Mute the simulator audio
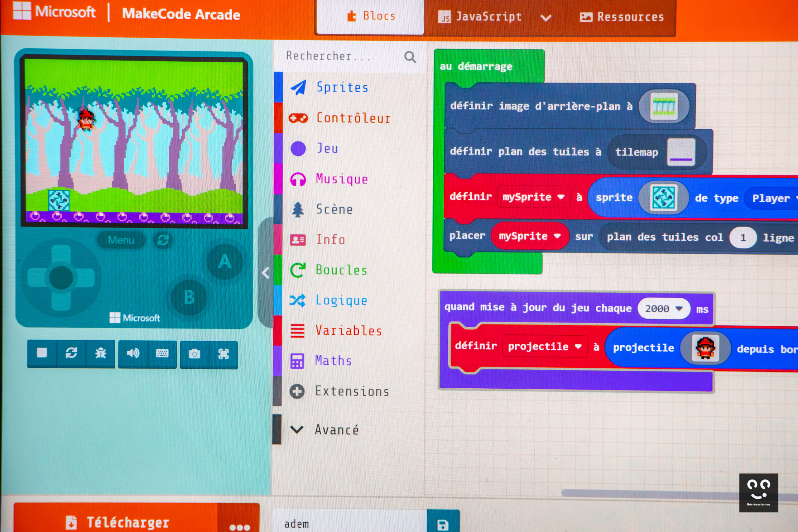This screenshot has width=798, height=532. (x=133, y=354)
